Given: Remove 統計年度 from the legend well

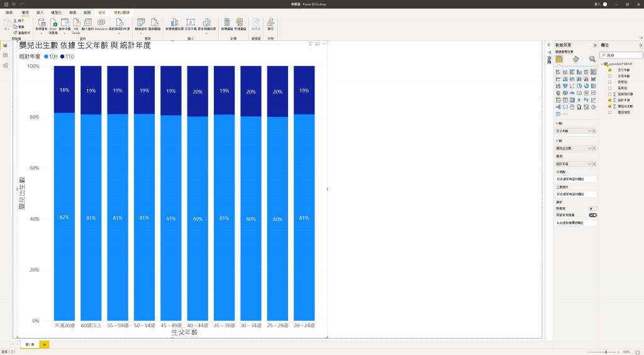Looking at the screenshot, I should (x=594, y=164).
